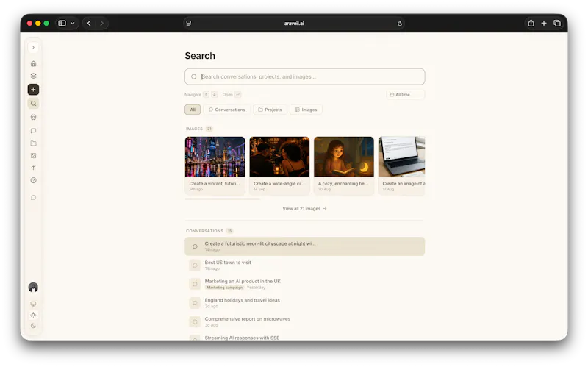Open the All time date filter dropdown
The height and width of the screenshot is (367, 588).
pyautogui.click(x=405, y=95)
